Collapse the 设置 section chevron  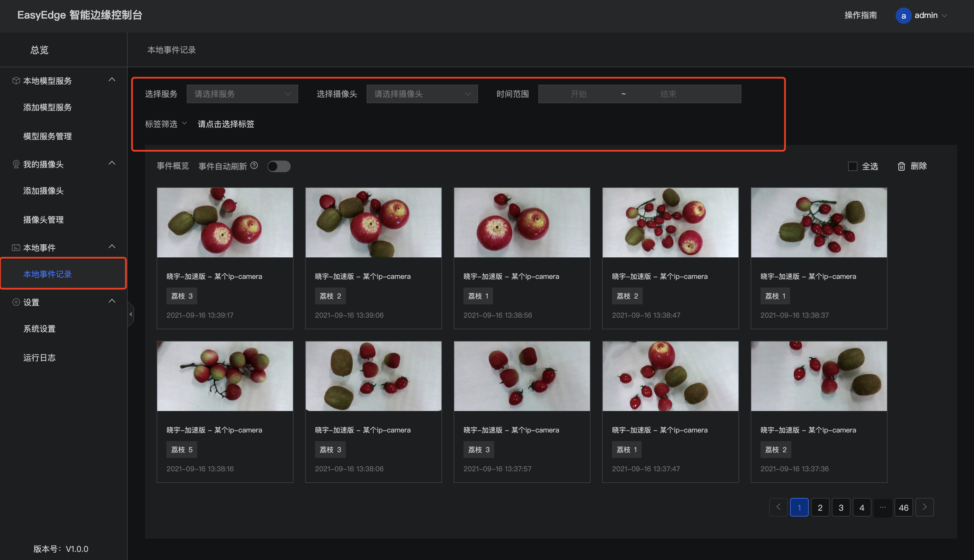click(x=112, y=301)
